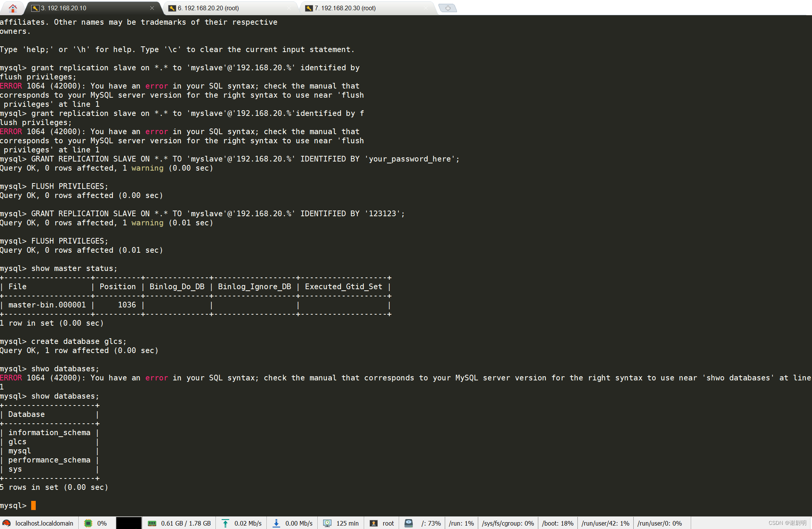This screenshot has width=812, height=529.
Task: Close the 192.168.20.10 session tab
Action: click(x=152, y=8)
